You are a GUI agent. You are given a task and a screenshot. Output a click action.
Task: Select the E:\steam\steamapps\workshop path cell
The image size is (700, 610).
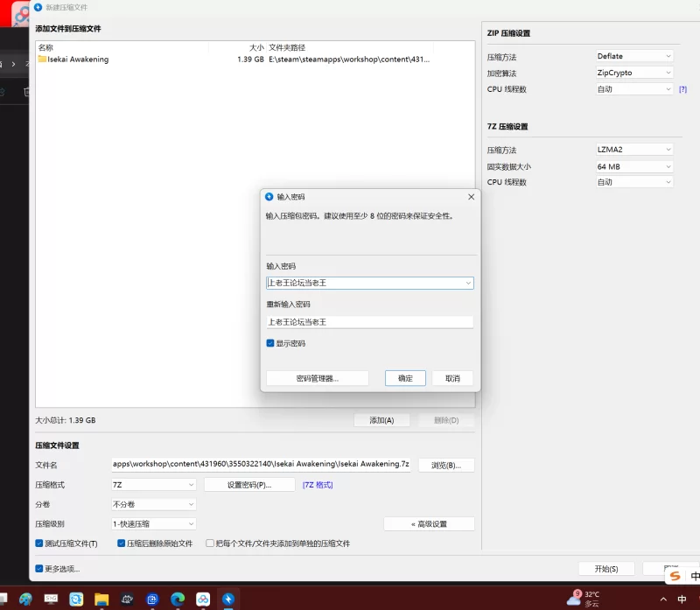349,60
